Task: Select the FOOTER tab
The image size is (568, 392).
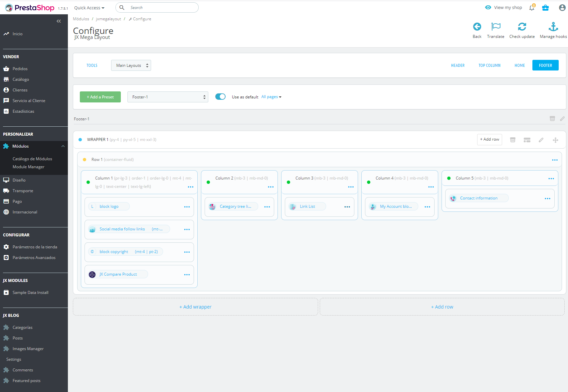Action: [545, 65]
